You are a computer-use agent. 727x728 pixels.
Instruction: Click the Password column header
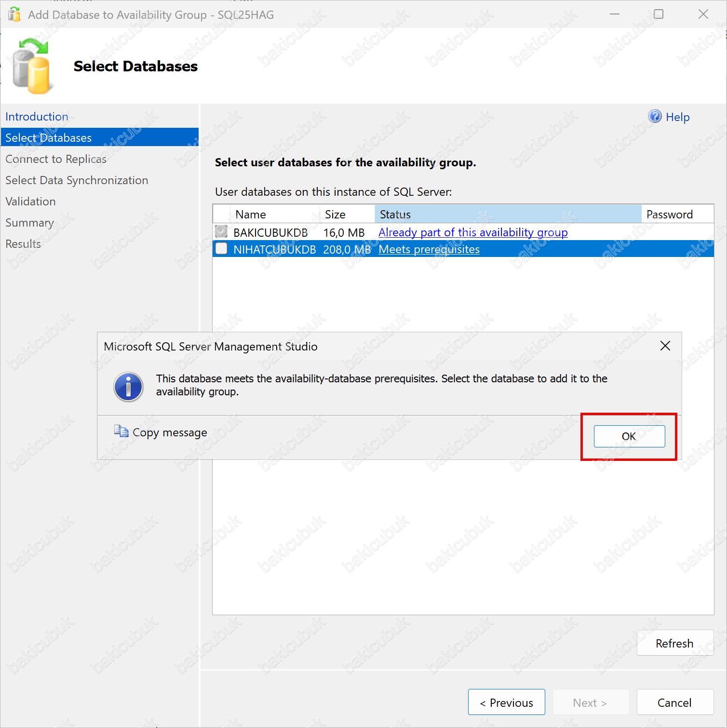coord(669,215)
